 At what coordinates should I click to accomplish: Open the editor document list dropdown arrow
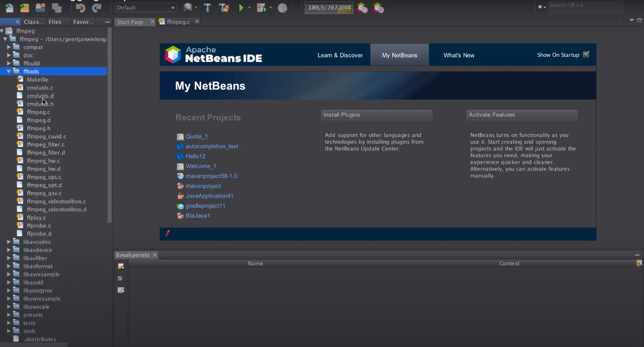coord(632,20)
